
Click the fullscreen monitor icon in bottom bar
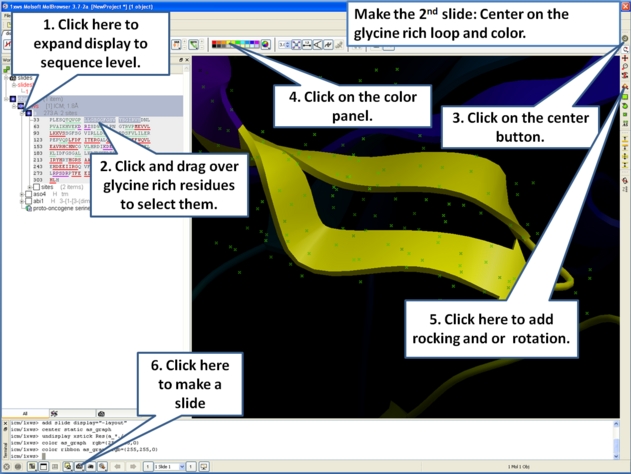[204, 466]
